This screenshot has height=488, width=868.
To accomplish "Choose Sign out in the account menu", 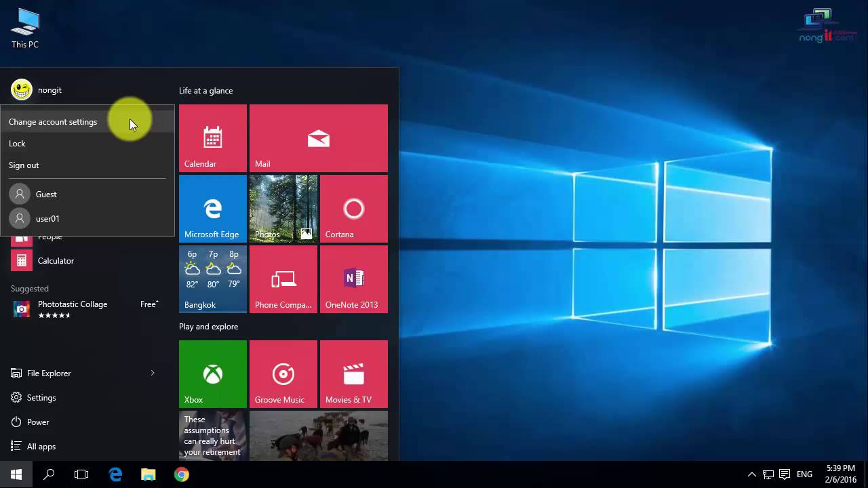I will [87, 165].
